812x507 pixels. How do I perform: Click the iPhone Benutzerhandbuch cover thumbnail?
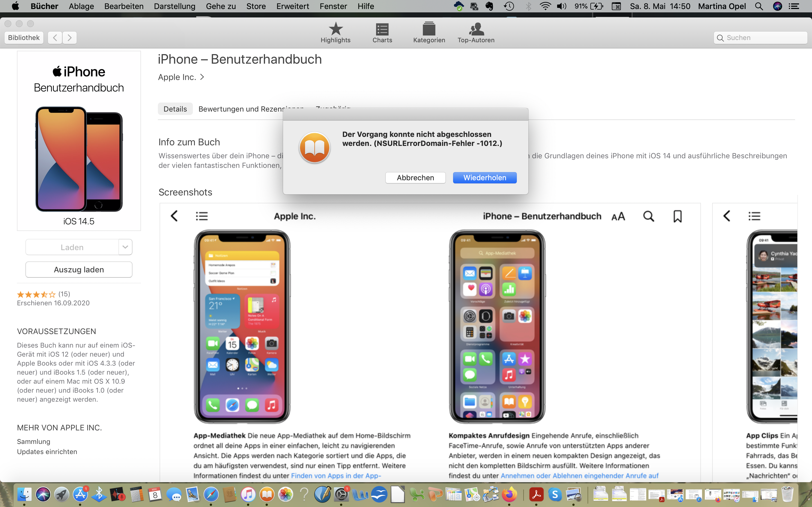click(79, 141)
